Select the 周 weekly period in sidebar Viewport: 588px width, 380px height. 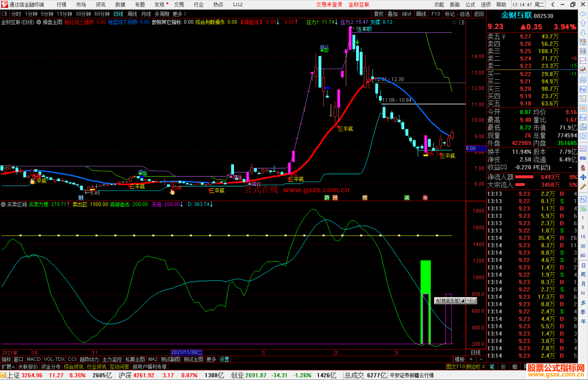[x=583, y=275]
